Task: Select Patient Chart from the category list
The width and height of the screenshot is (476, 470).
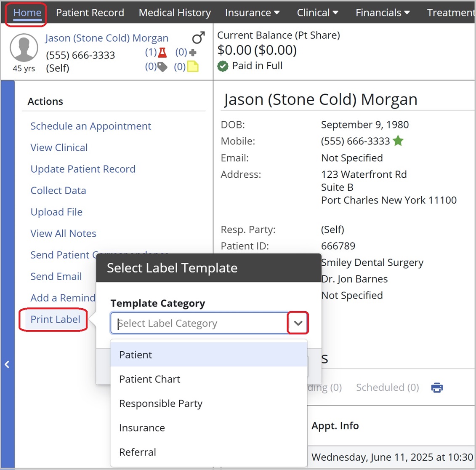Action: [150, 379]
